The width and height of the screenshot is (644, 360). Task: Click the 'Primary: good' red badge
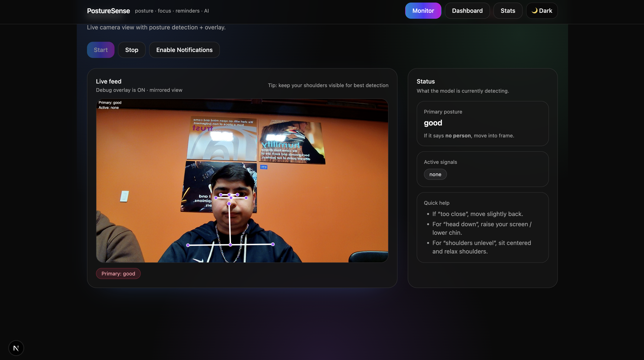coord(118,274)
